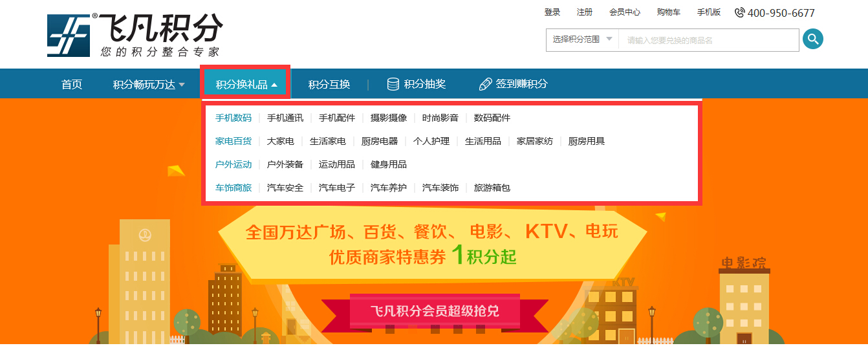This screenshot has height=359, width=868.
Task: Select 家电百货 category heading
Action: tap(233, 141)
